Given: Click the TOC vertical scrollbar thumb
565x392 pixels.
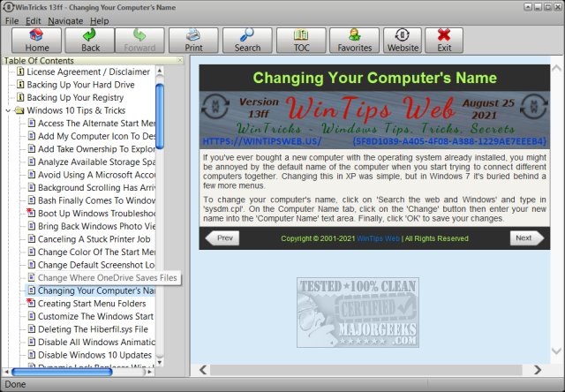Looking at the screenshot, I should (x=160, y=116).
